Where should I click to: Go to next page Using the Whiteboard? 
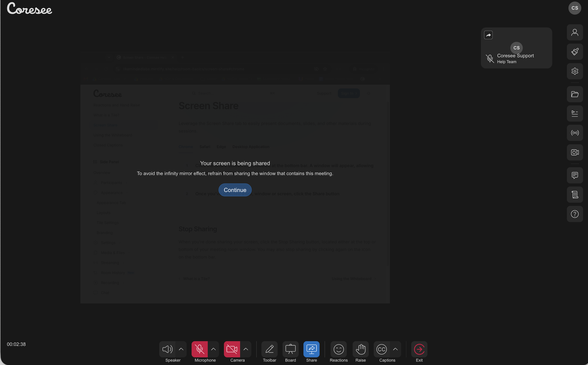tap(354, 279)
